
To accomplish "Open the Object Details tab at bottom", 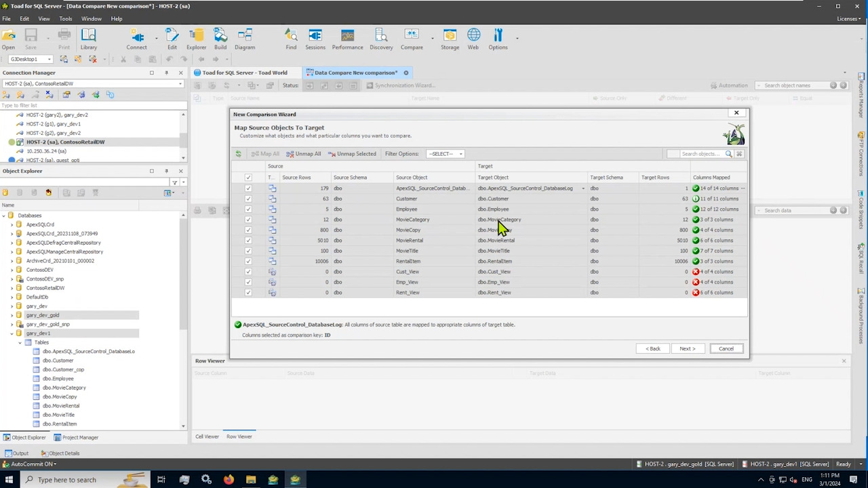I will pyautogui.click(x=60, y=453).
